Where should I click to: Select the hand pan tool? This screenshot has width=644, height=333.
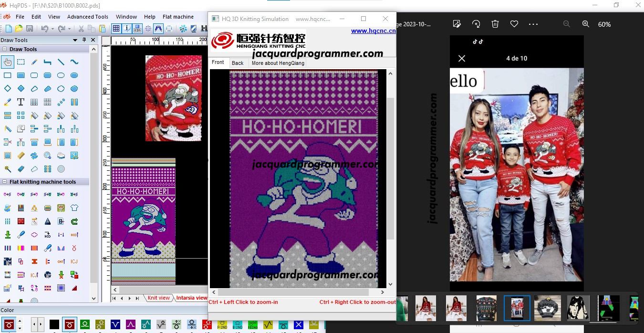pyautogui.click(x=8, y=62)
